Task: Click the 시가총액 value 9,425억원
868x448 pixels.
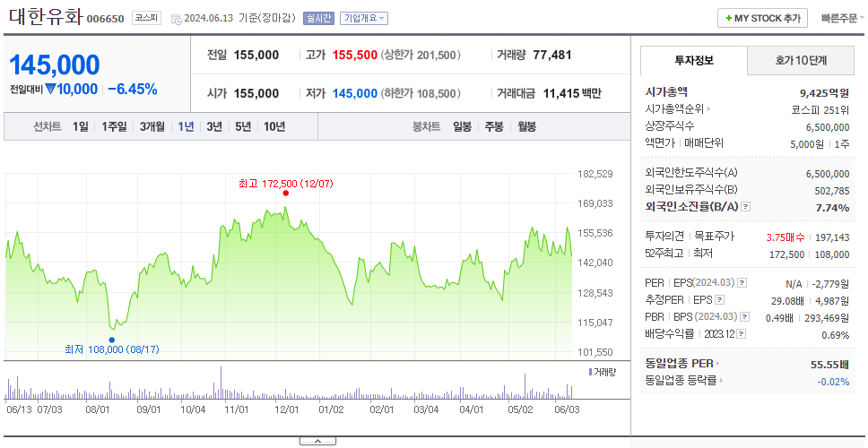Action: [x=825, y=93]
